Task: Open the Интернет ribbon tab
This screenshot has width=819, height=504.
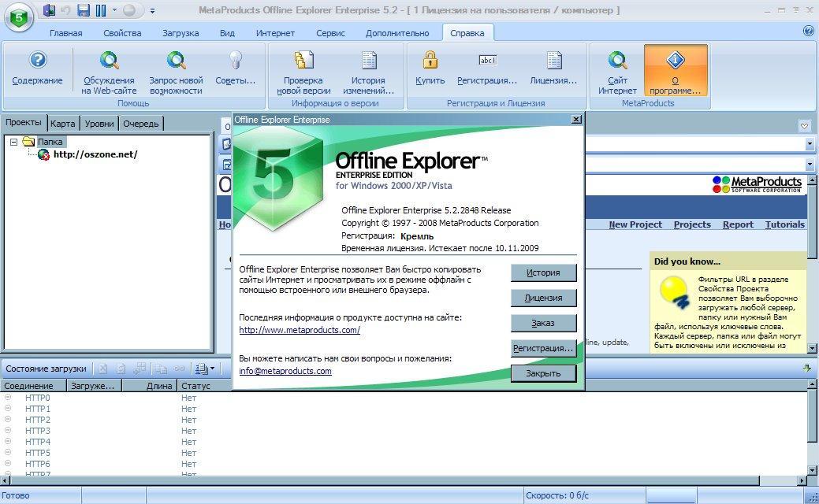Action: tap(275, 33)
